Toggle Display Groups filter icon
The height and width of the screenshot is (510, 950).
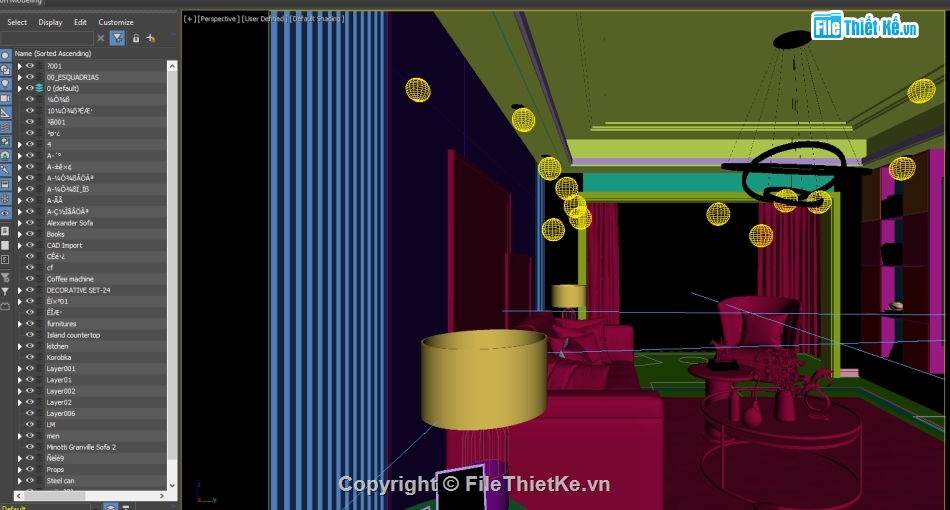click(x=5, y=141)
